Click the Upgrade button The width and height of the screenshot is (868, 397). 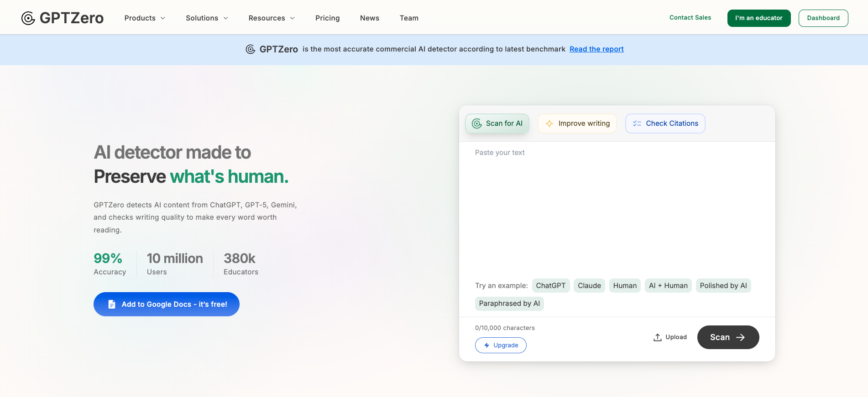point(501,345)
